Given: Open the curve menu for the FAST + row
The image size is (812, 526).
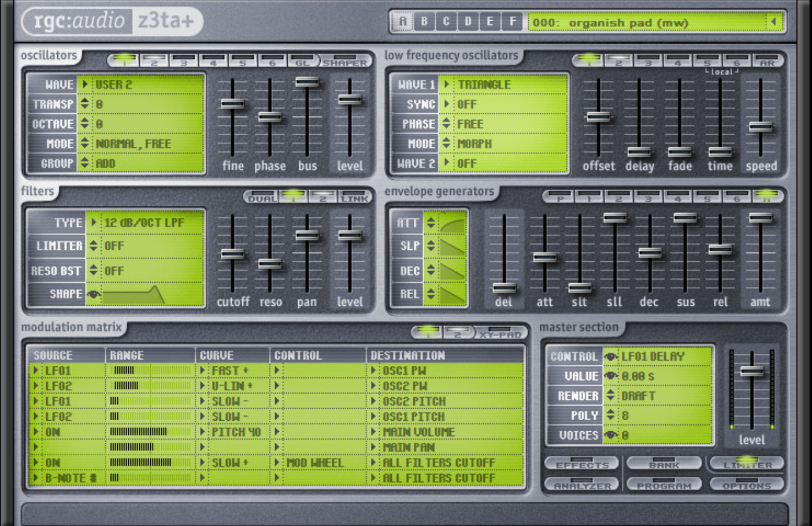Looking at the screenshot, I should coord(203,371).
